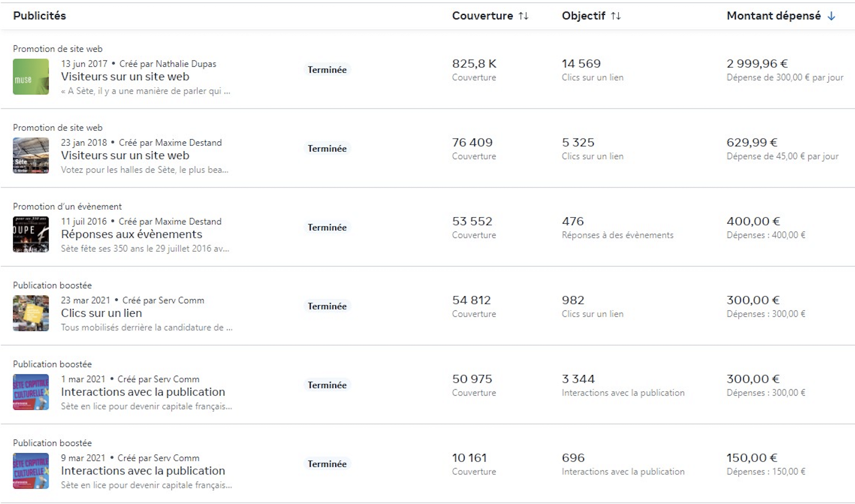This screenshot has height=504, width=855.
Task: Click the 1 mar 2021 Capitale Culturelle thumbnail
Action: tap(31, 392)
